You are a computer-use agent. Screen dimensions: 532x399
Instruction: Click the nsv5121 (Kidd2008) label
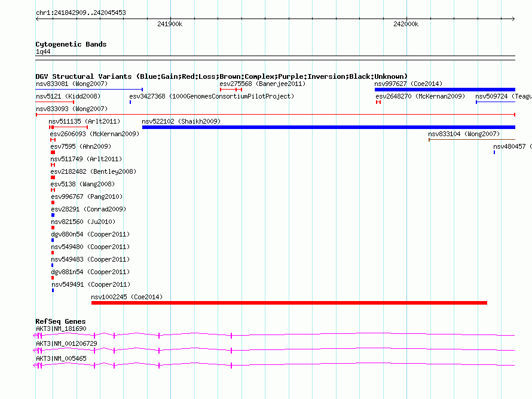click(68, 96)
